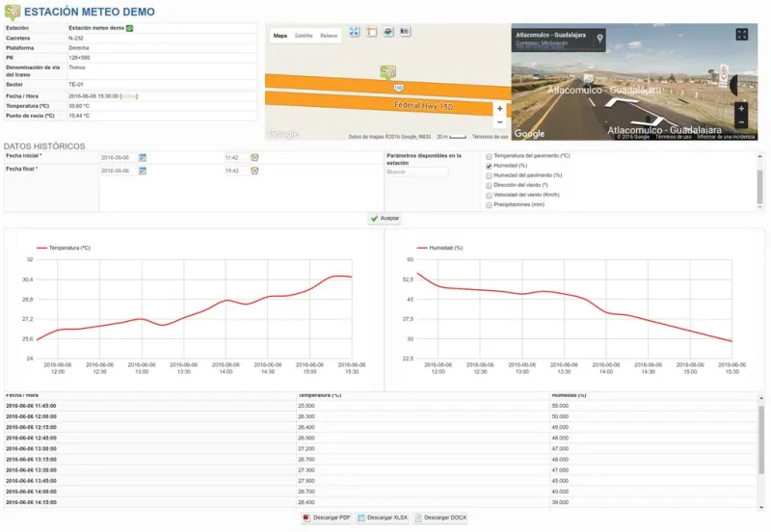The height and width of the screenshot is (532, 771).
Task: Click the Carretera value N-232
Action: [76, 39]
